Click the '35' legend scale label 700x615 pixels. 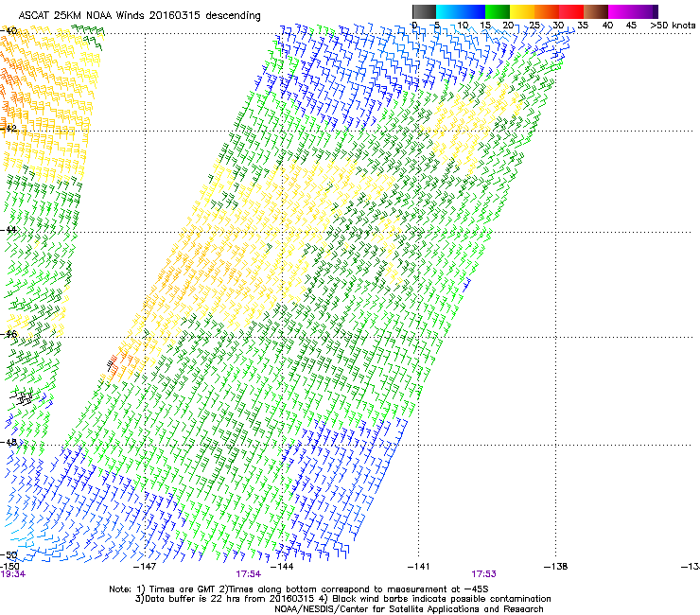coord(583,26)
